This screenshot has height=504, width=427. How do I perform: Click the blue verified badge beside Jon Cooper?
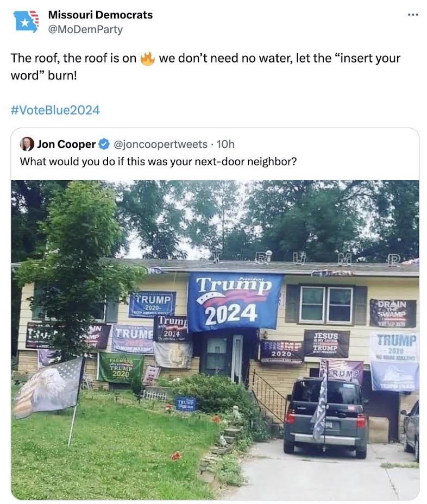[x=104, y=144]
